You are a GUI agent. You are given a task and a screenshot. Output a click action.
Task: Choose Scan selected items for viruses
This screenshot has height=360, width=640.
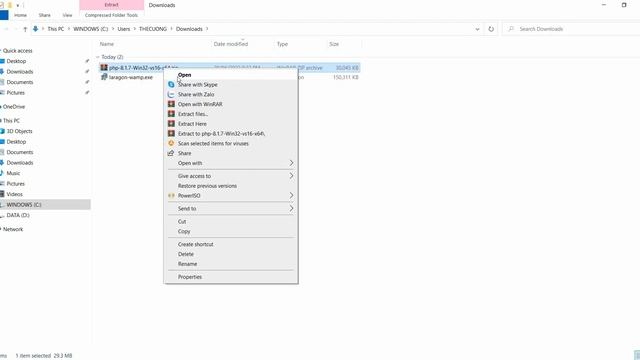point(231,143)
